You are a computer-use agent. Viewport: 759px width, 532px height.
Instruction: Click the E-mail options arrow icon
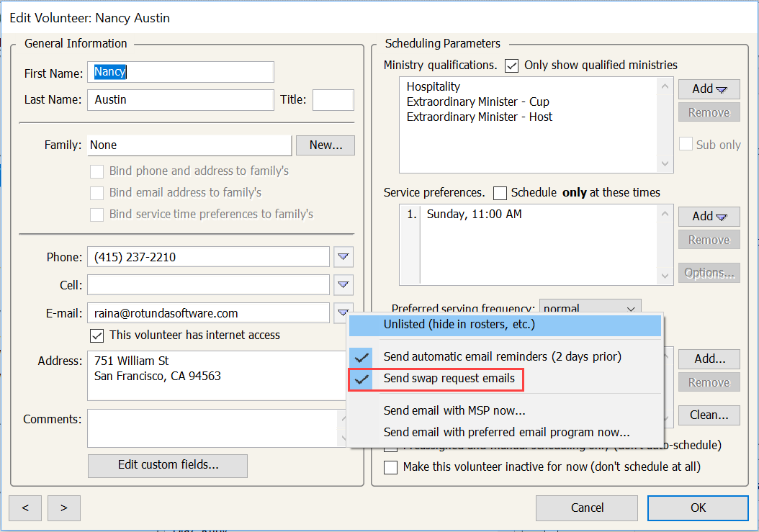(343, 313)
